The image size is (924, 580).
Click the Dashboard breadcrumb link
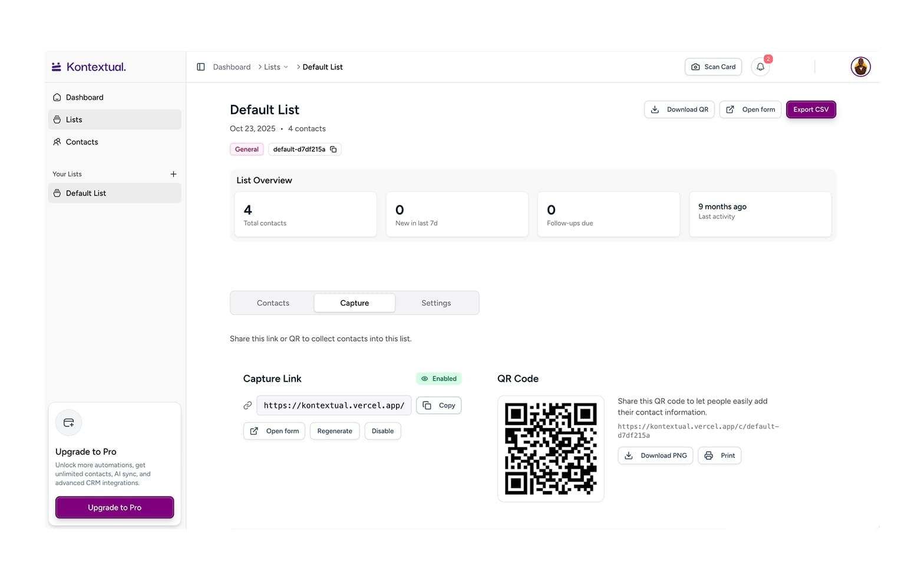coord(232,67)
